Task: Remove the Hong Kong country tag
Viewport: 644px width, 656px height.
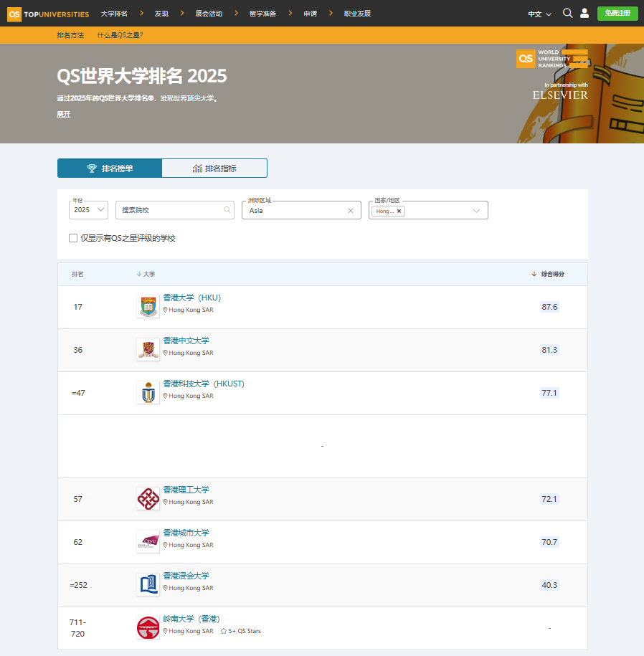Action: click(399, 211)
